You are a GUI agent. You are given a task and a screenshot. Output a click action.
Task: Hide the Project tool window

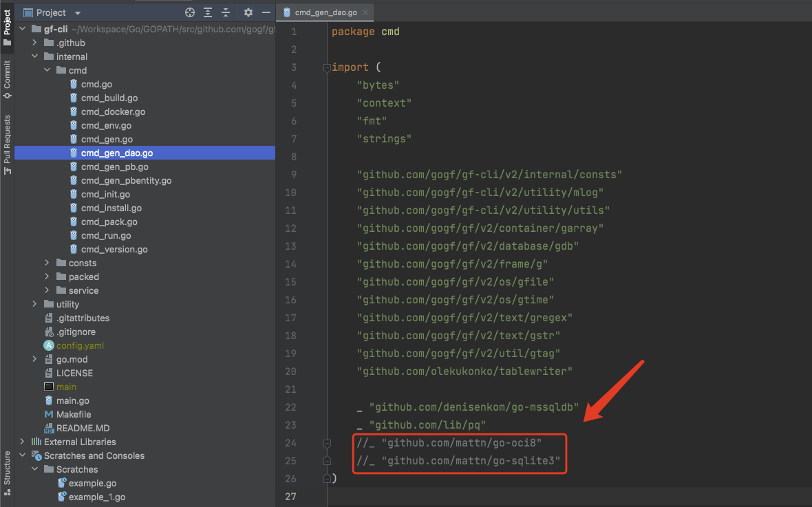pyautogui.click(x=266, y=12)
